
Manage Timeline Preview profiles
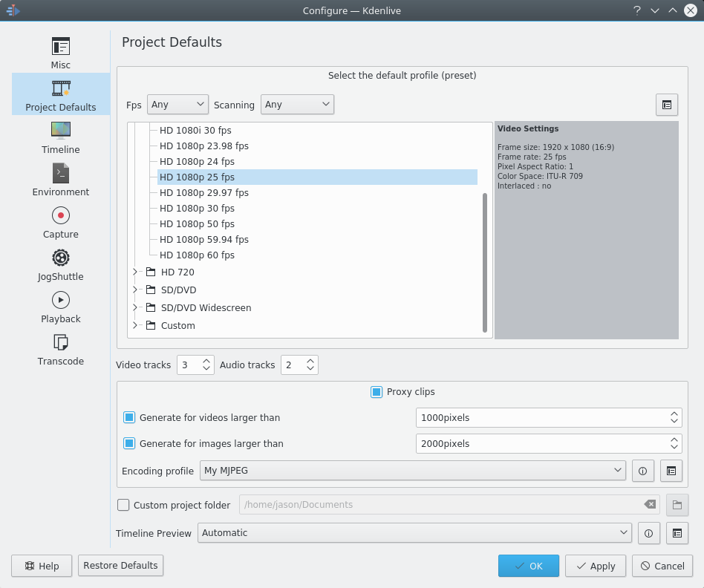677,533
